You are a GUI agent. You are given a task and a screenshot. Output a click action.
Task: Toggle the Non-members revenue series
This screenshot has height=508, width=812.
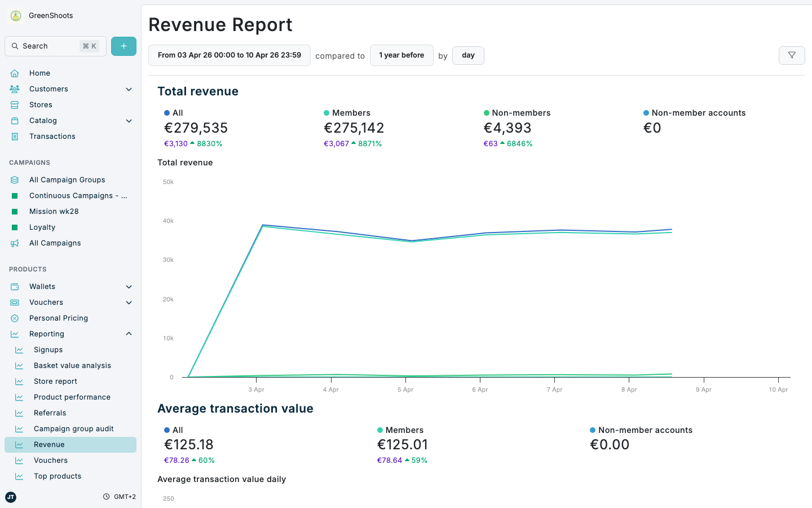pos(517,113)
